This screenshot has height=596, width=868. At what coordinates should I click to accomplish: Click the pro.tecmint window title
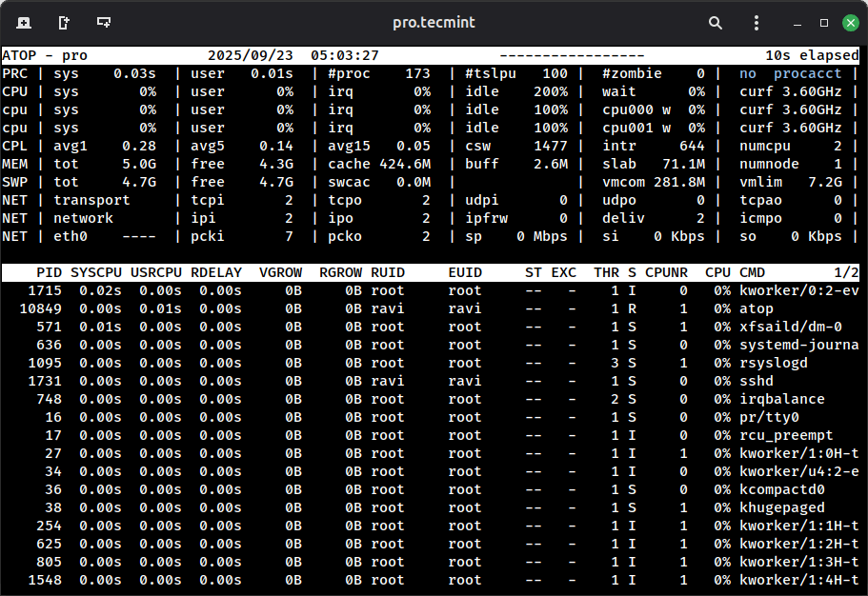434,22
